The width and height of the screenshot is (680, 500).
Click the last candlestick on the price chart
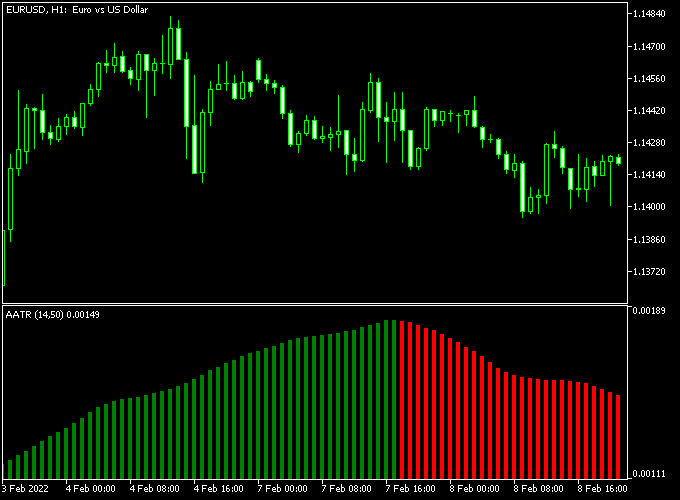[618, 160]
